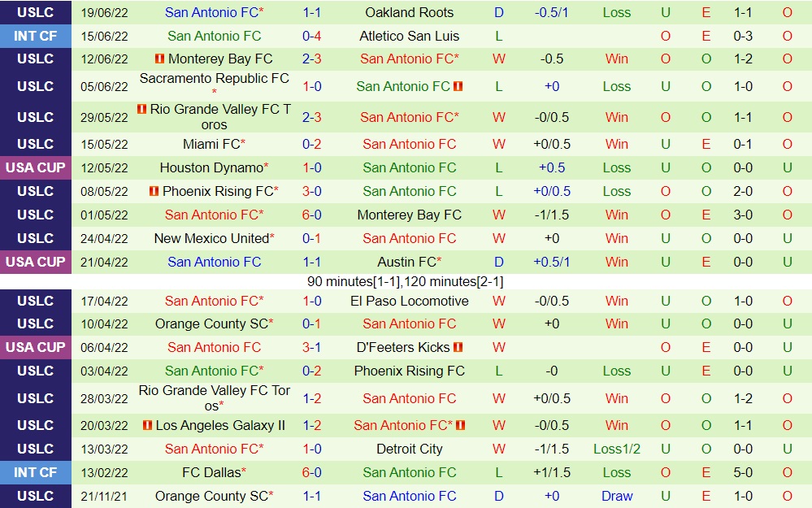Open Detroit City team page
The height and width of the screenshot is (508, 812).
(410, 449)
